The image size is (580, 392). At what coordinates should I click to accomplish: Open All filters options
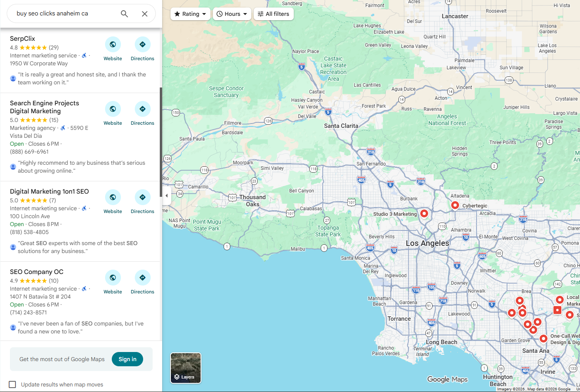[274, 13]
